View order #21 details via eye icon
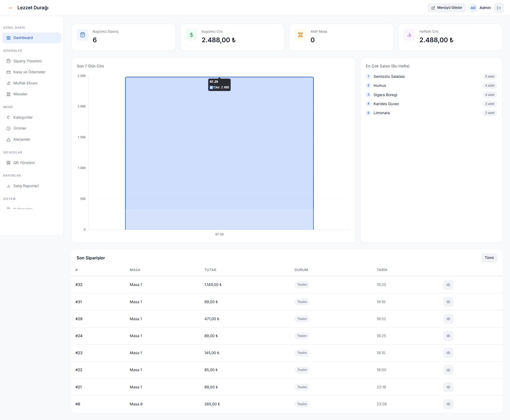 coord(448,387)
